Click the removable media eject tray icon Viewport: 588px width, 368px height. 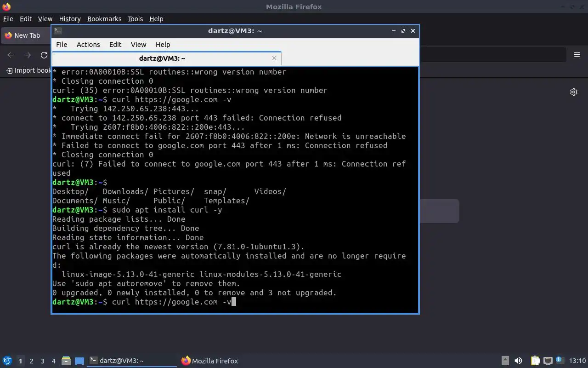click(x=505, y=361)
